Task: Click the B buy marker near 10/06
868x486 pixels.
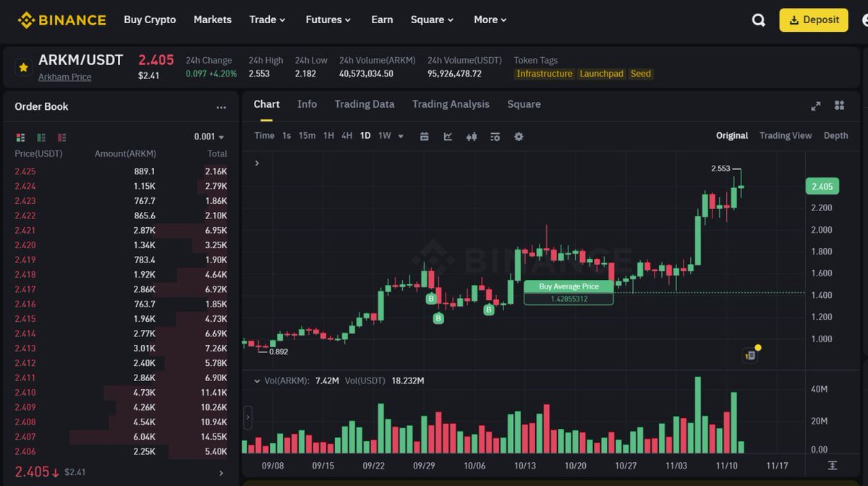Action: pos(488,310)
